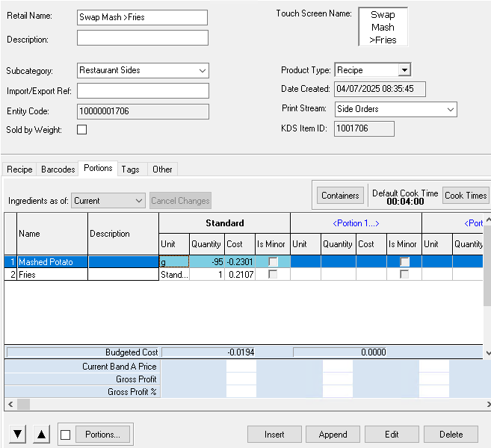Click the Append button
The width and height of the screenshot is (491, 448).
(333, 435)
